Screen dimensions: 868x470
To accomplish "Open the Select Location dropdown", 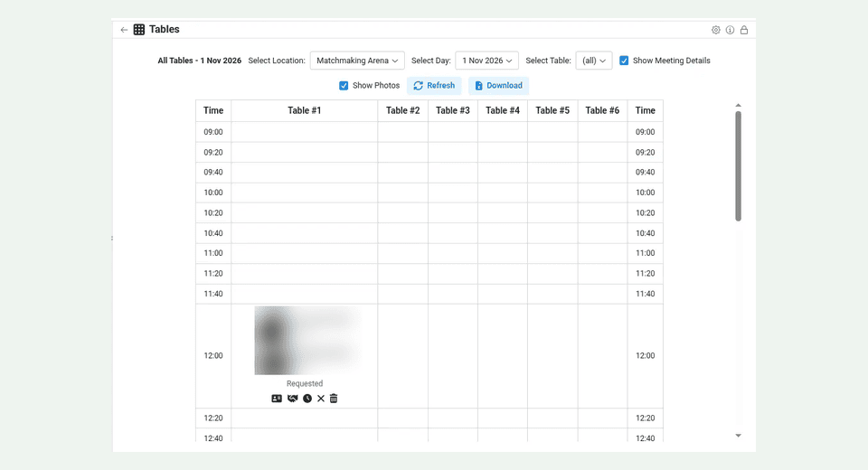I will (x=357, y=61).
